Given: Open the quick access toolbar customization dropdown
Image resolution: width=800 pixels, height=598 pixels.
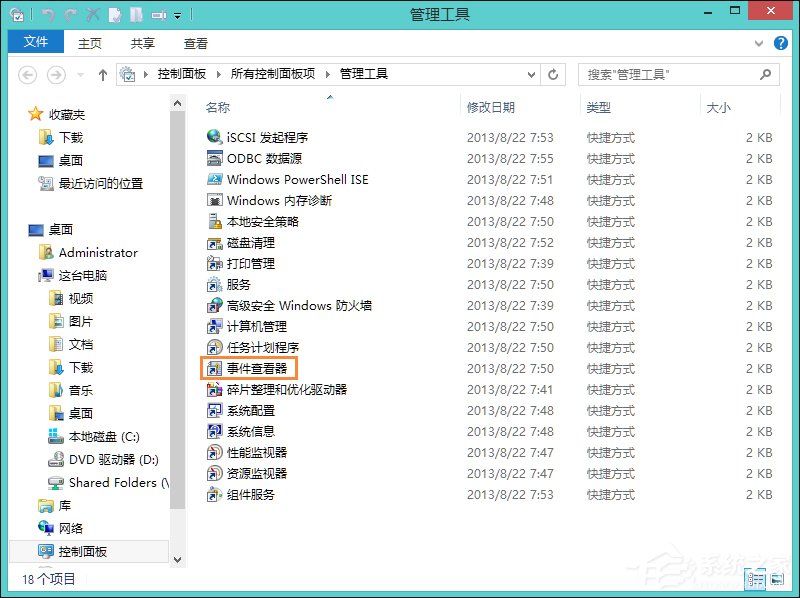Looking at the screenshot, I should [x=177, y=14].
